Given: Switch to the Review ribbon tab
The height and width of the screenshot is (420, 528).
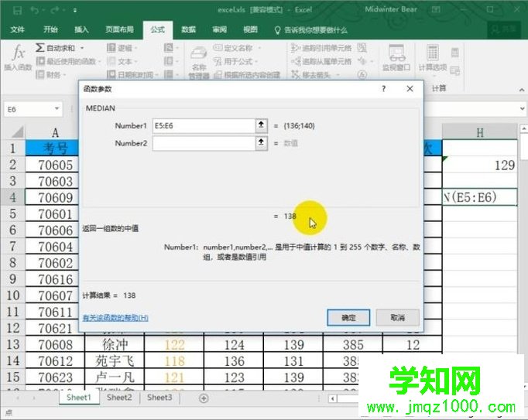Looking at the screenshot, I should [219, 29].
